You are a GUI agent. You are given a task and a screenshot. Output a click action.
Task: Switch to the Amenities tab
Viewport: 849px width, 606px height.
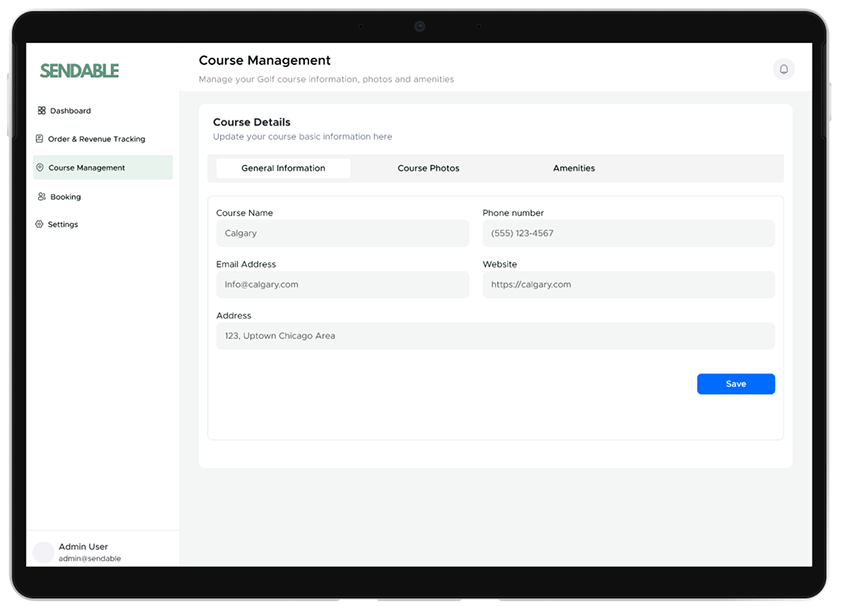click(574, 168)
